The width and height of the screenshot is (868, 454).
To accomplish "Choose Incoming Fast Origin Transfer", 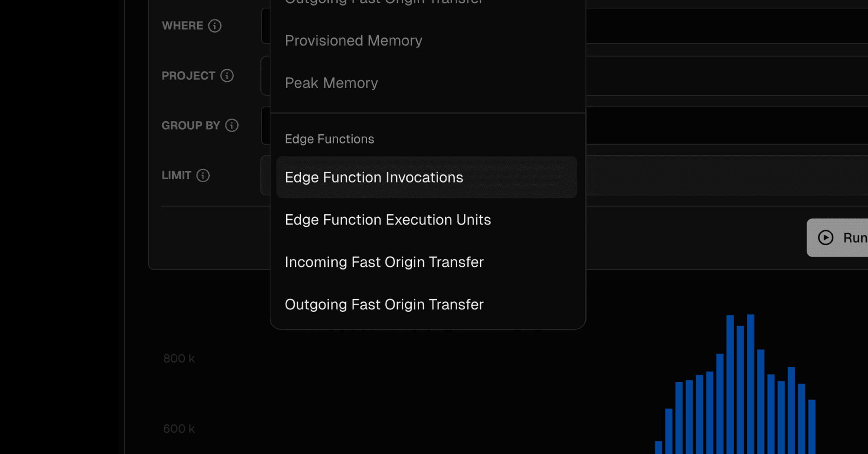I will coord(384,262).
